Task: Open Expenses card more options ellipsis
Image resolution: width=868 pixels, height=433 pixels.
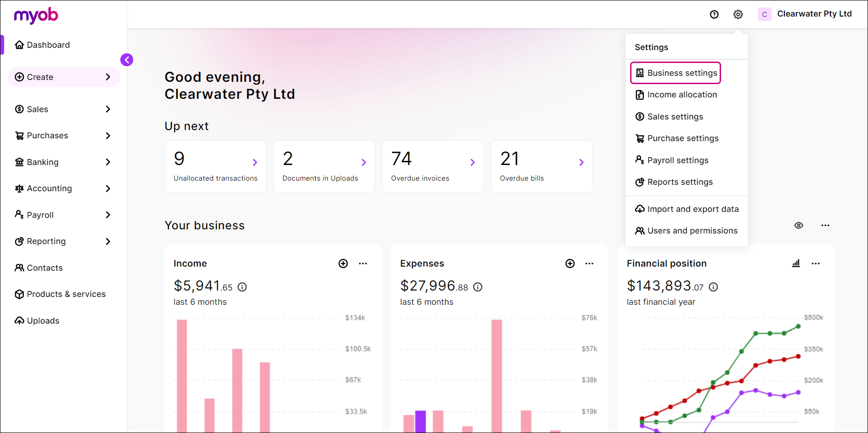Action: (589, 263)
